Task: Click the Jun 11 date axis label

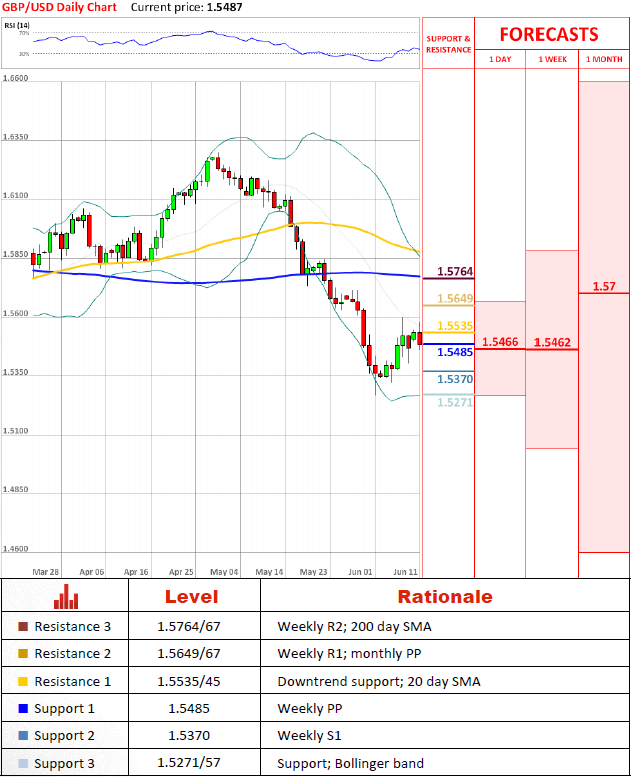Action: tap(405, 572)
